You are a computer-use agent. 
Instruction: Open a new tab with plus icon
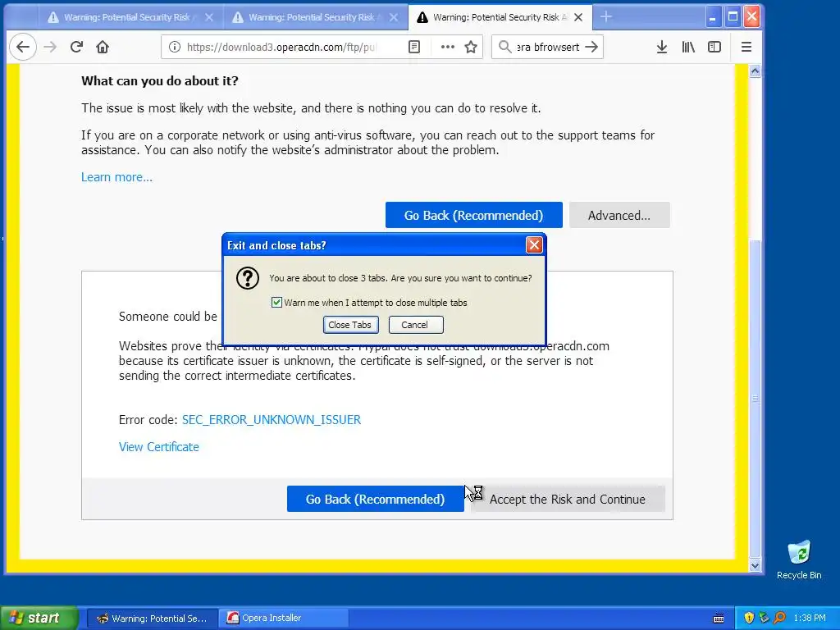click(x=606, y=17)
